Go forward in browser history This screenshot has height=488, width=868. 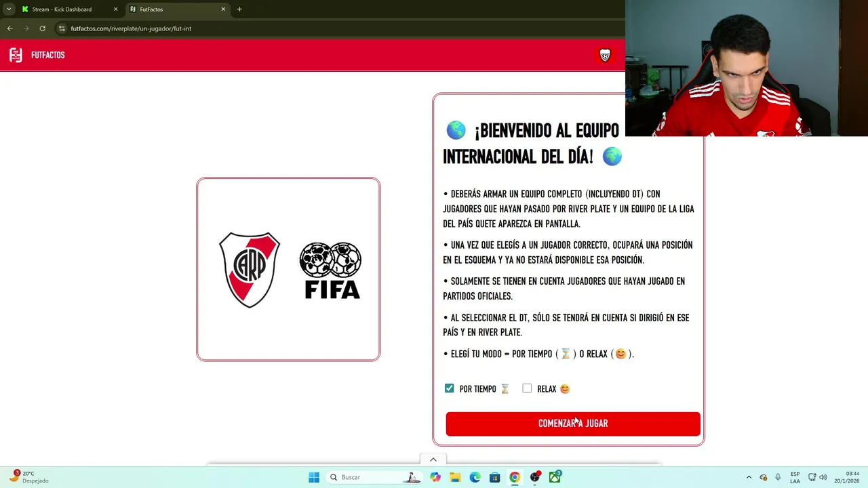tap(26, 28)
